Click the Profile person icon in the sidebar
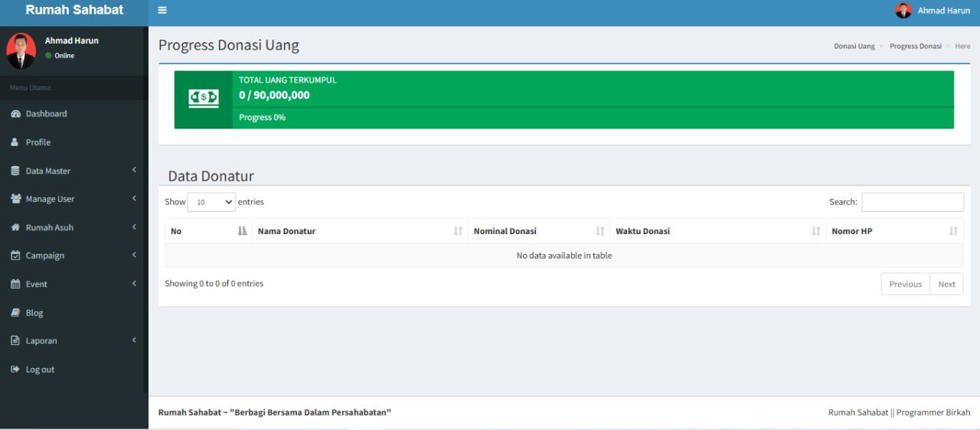 tap(15, 142)
